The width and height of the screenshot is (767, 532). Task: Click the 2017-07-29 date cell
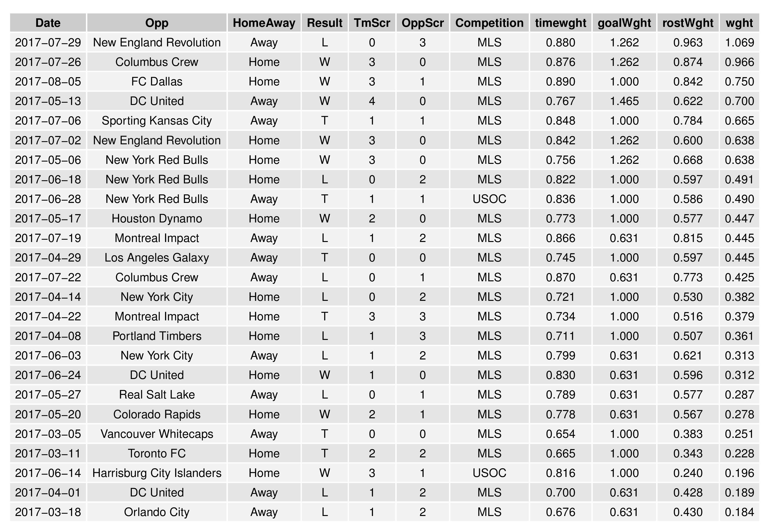[48, 42]
